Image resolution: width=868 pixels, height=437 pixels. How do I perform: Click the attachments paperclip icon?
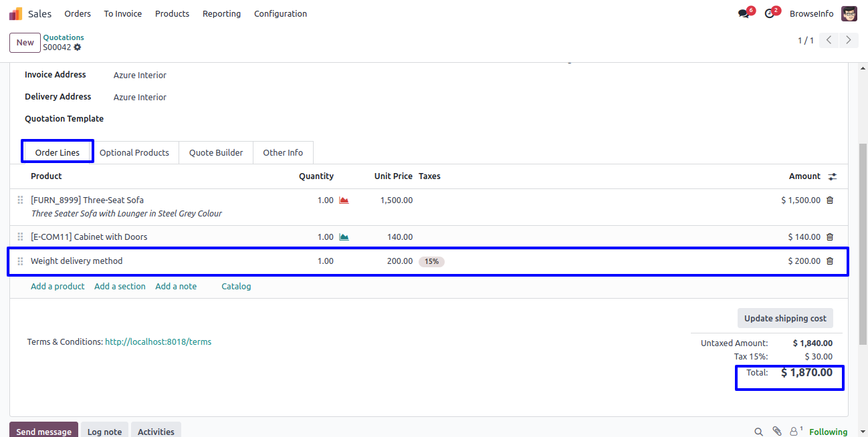[x=776, y=432]
